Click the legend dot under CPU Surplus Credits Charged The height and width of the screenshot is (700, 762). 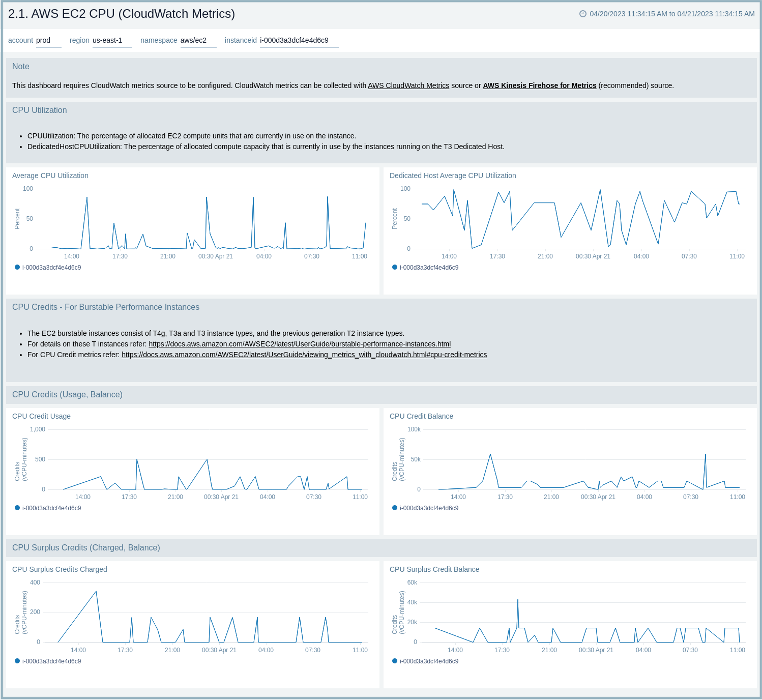17,661
